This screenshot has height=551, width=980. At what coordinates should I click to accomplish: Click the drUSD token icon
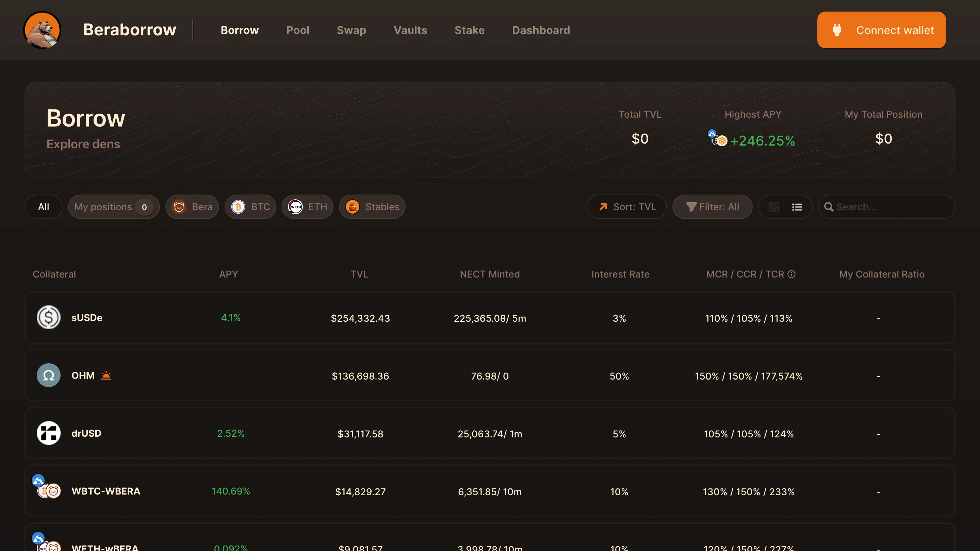(x=49, y=433)
